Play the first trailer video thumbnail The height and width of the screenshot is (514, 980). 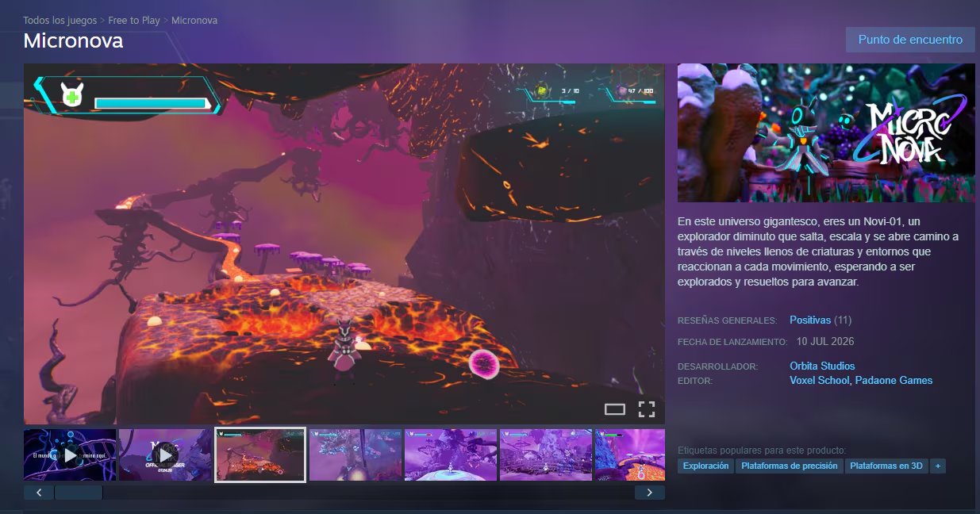[x=70, y=455]
